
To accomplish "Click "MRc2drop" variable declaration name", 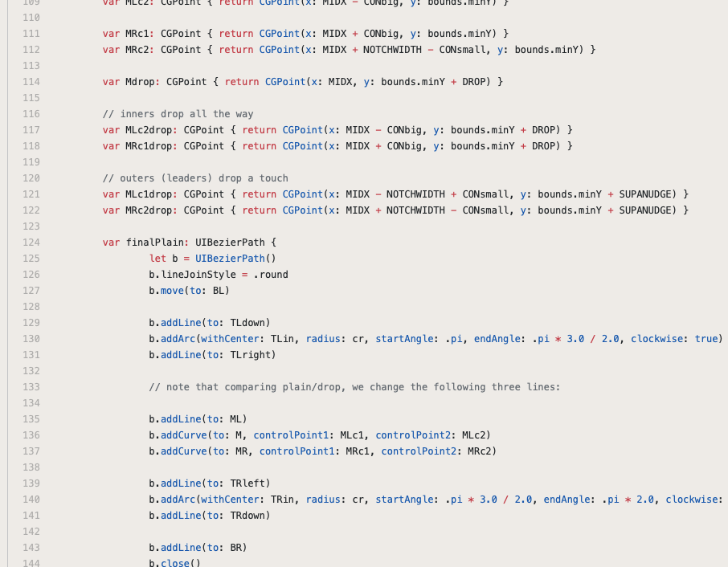I will coord(149,210).
